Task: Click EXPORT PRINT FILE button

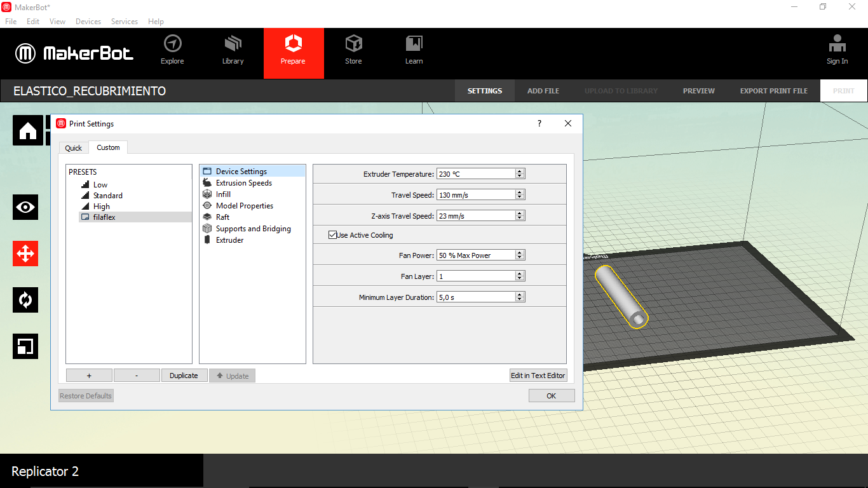Action: click(x=774, y=91)
